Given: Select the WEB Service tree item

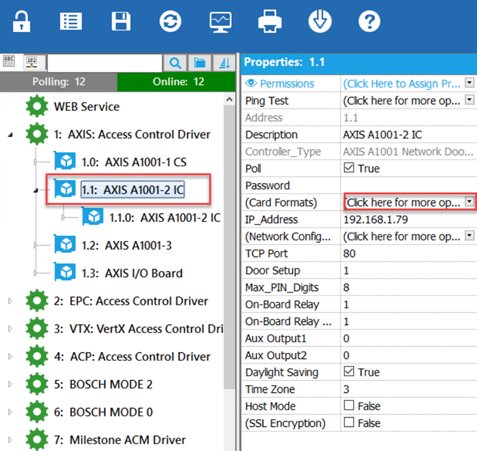Looking at the screenshot, I should pyautogui.click(x=87, y=107).
